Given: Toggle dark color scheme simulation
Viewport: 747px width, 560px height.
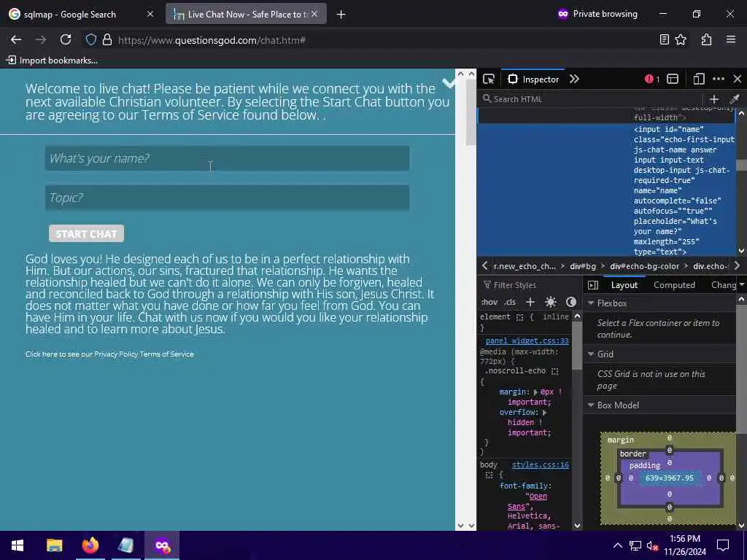Looking at the screenshot, I should pyautogui.click(x=570, y=302).
